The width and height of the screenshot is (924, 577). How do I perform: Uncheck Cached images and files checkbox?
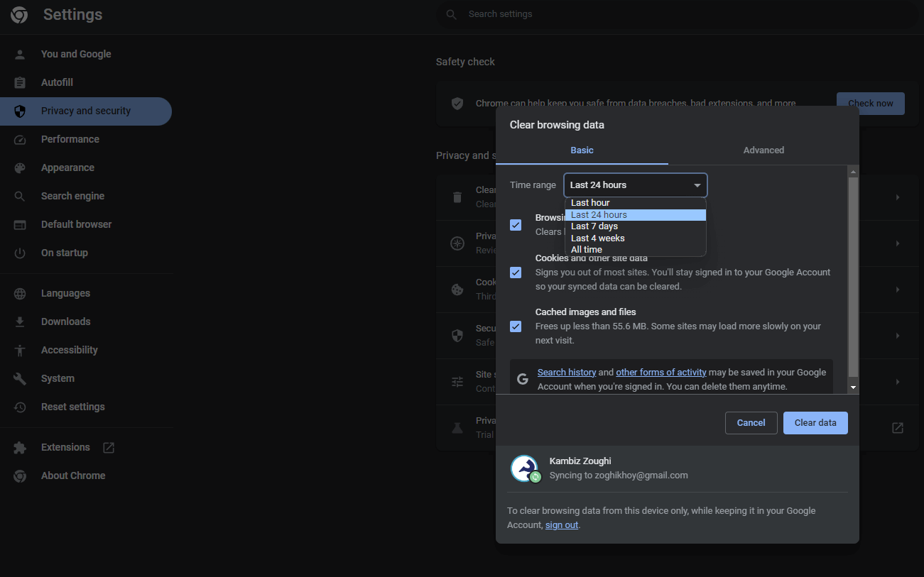click(x=516, y=326)
